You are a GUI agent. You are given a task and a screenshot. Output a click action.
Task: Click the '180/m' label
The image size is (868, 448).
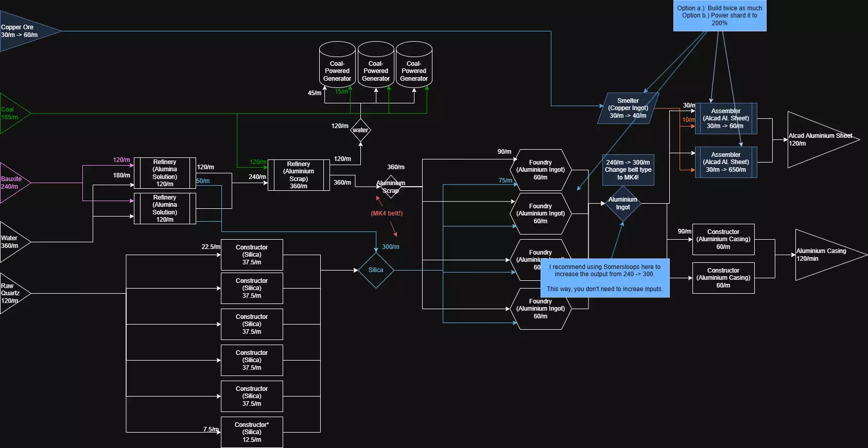pos(121,175)
